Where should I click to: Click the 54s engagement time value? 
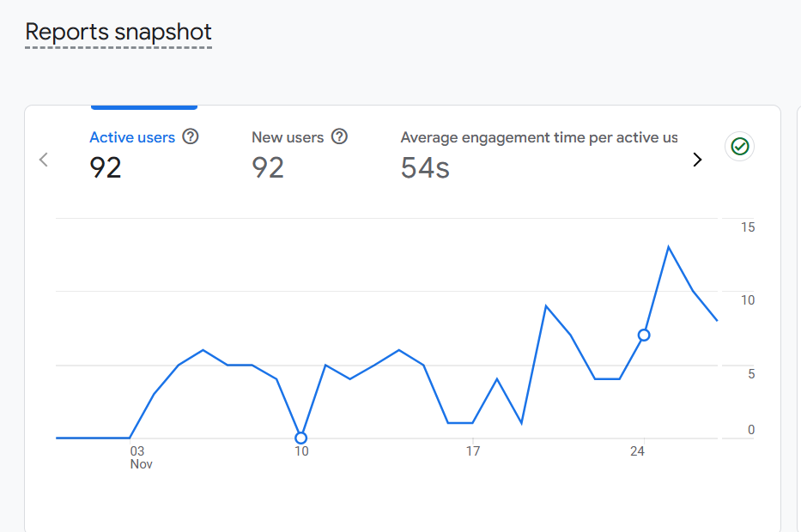(425, 167)
